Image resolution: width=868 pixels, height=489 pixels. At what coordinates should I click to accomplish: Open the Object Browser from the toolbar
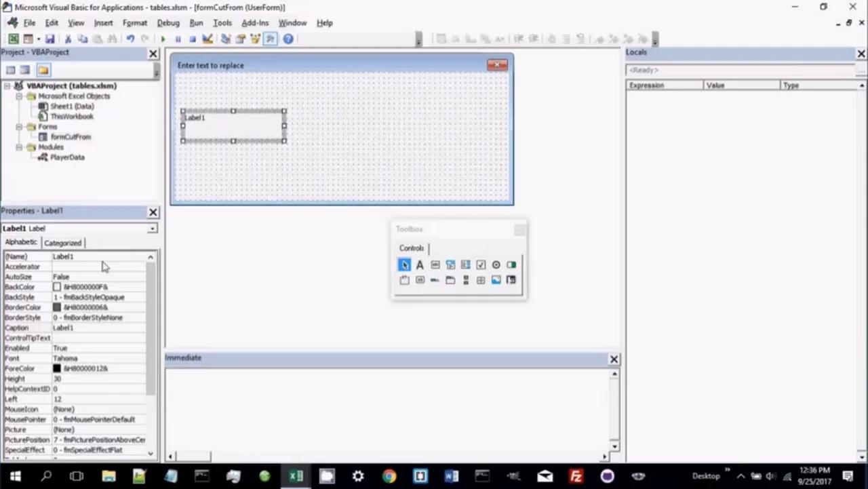pyautogui.click(x=256, y=39)
